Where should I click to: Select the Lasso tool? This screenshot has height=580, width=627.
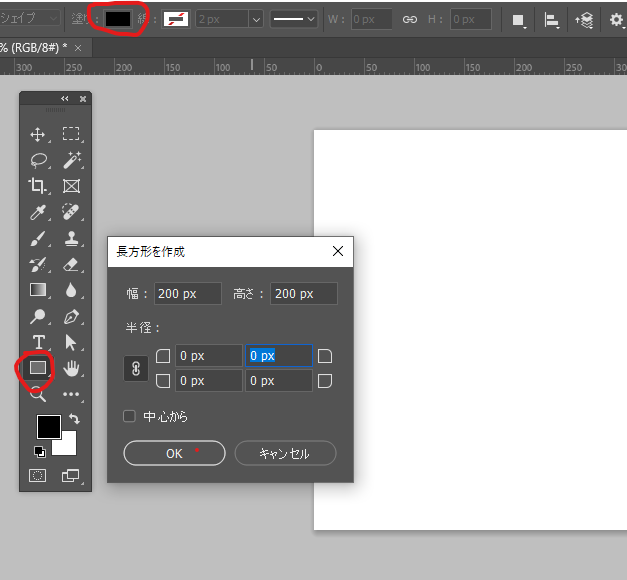pos(38,160)
